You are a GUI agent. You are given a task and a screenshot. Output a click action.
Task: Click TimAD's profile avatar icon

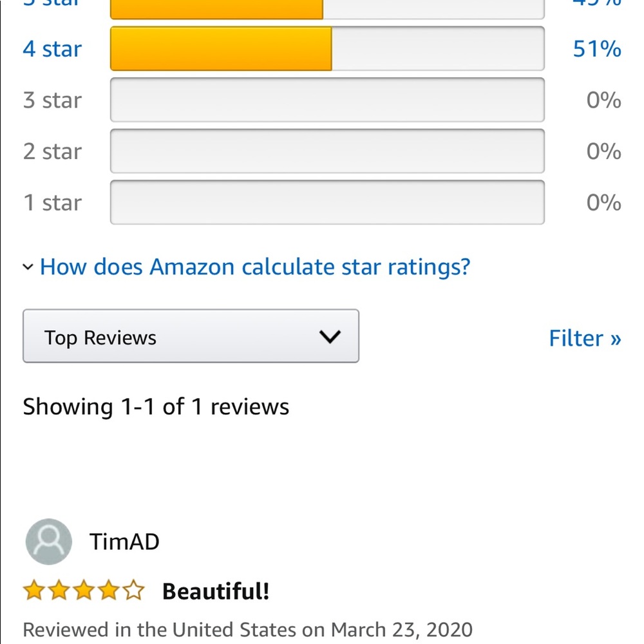(49, 542)
